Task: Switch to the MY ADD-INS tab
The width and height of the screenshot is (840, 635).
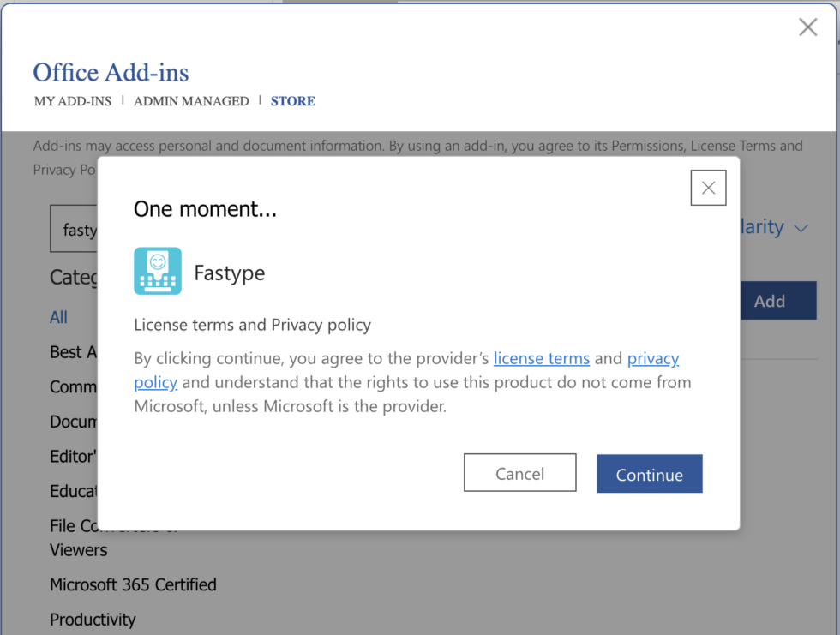Action: pos(73,101)
